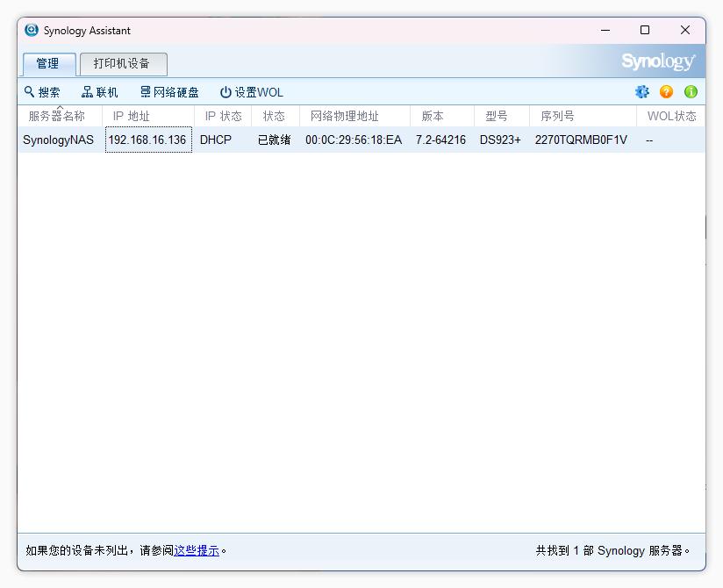Open the green info about icon
Viewport: 723px width, 588px height.
click(691, 92)
